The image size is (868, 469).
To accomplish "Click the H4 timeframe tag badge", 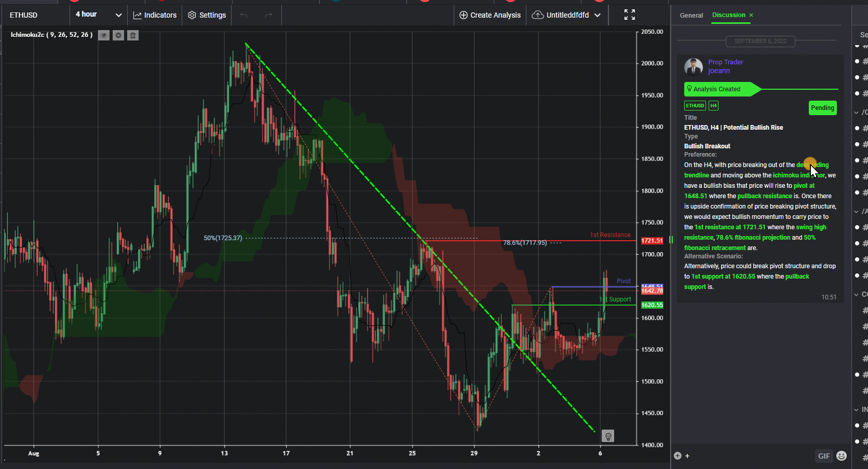I will (x=714, y=106).
